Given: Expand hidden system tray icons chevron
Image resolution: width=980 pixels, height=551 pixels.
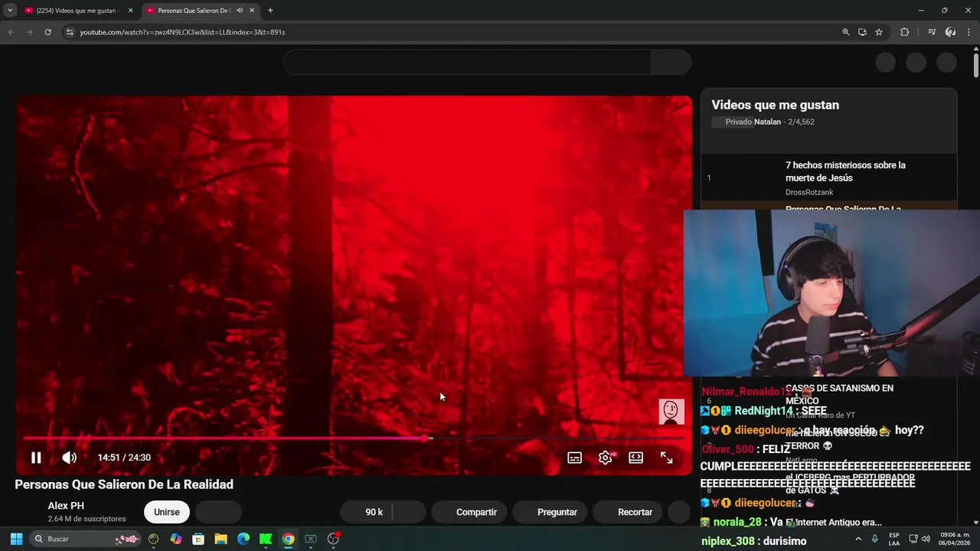Looking at the screenshot, I should click(x=857, y=539).
